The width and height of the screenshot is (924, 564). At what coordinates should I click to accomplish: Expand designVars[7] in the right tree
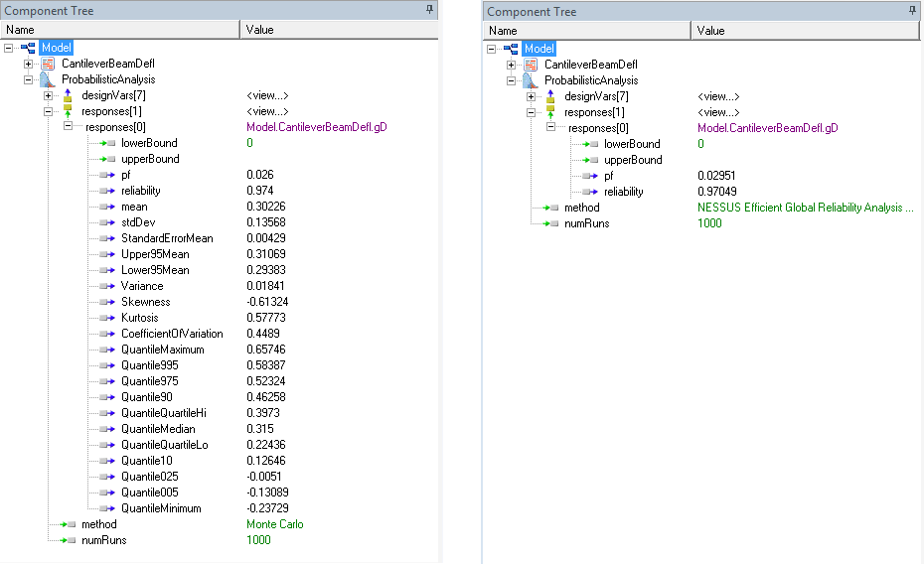pyautogui.click(x=532, y=96)
